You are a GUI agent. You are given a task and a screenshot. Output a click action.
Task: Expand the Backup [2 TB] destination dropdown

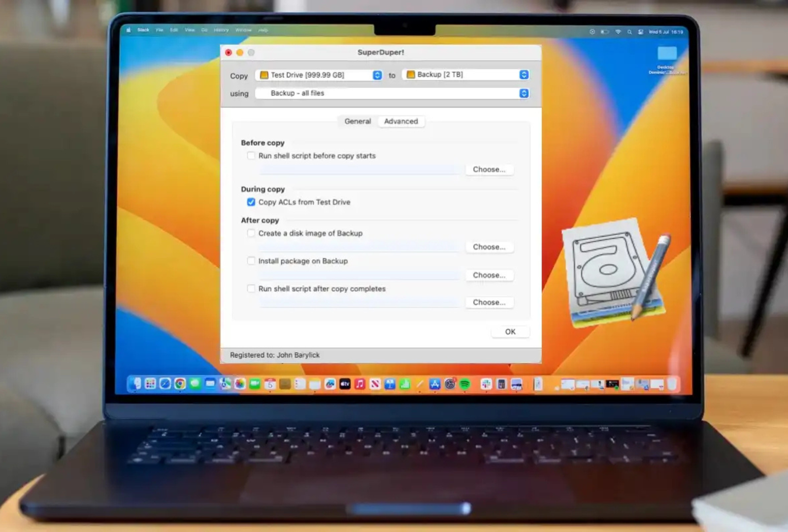(466, 74)
